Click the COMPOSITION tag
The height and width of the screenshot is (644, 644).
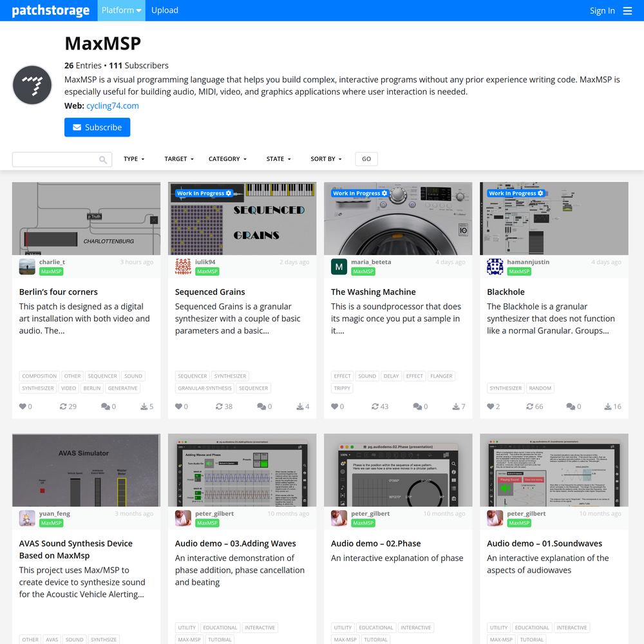click(39, 376)
